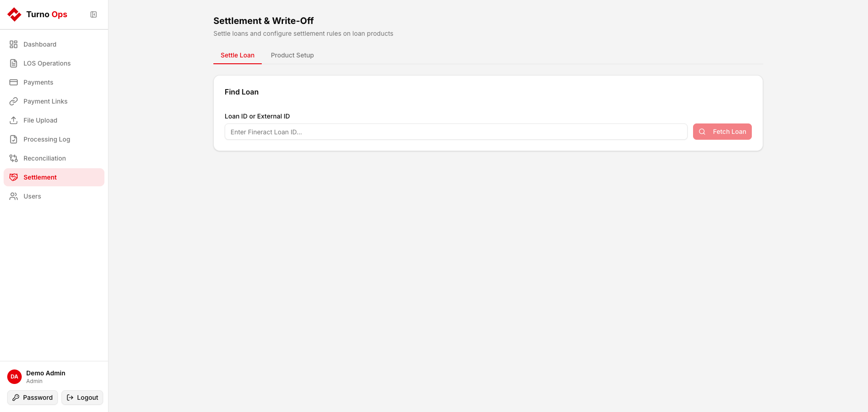The image size is (868, 412).
Task: Collapse the sidebar panel
Action: pyautogui.click(x=94, y=14)
